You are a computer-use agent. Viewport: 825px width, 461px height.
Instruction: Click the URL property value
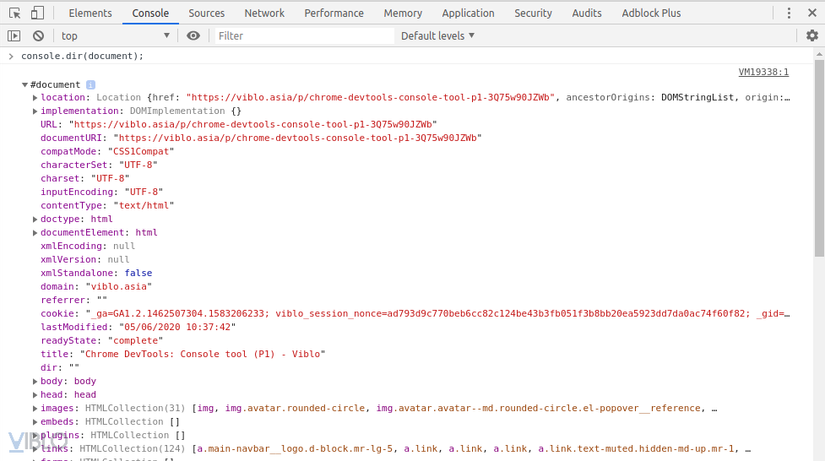253,125
